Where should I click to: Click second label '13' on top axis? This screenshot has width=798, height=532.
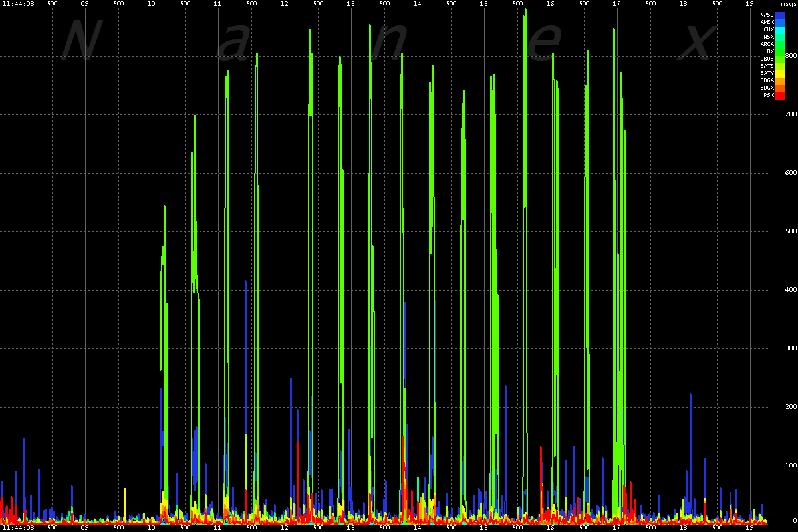coord(350,3)
